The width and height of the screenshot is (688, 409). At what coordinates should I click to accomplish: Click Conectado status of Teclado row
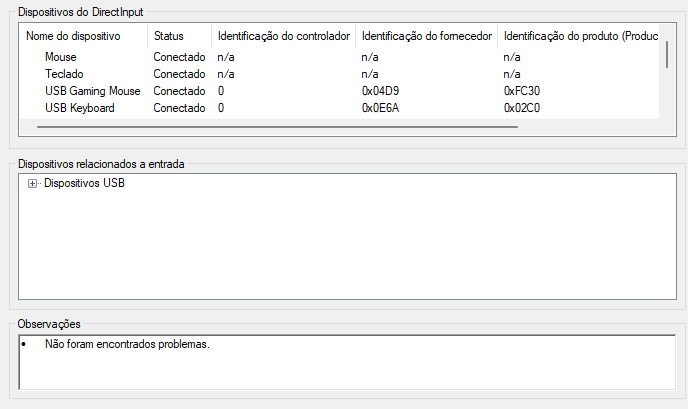(x=179, y=74)
